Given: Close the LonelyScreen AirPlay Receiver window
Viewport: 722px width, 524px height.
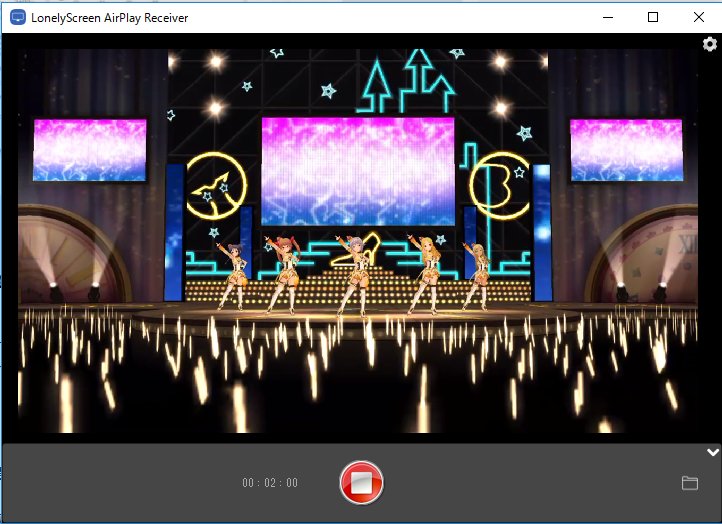Looking at the screenshot, I should pos(699,17).
